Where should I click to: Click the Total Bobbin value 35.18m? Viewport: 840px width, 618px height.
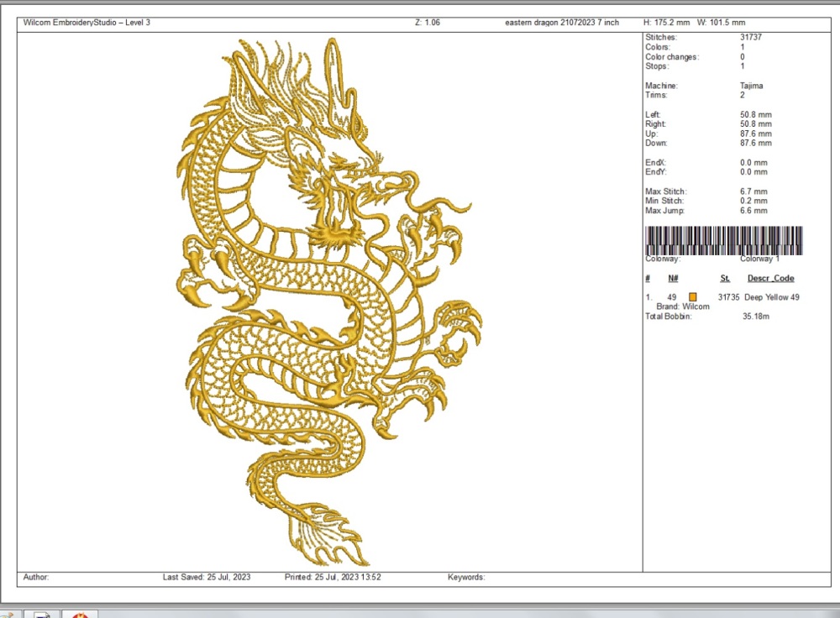756,317
